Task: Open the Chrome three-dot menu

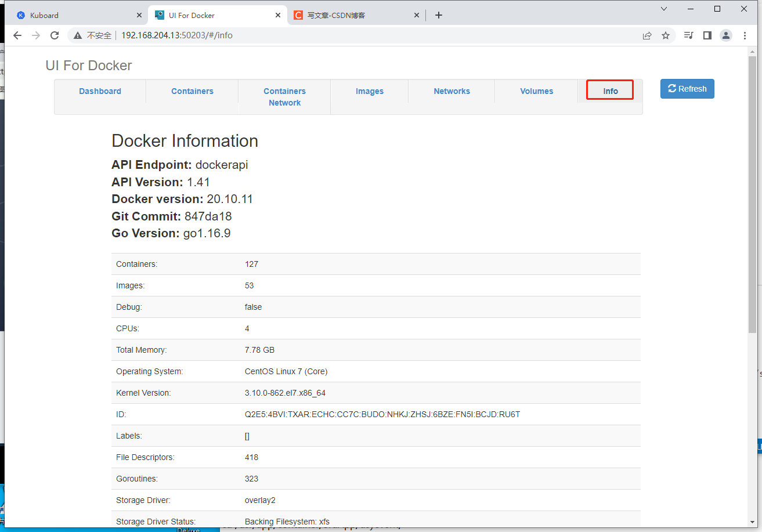Action: pyautogui.click(x=745, y=35)
